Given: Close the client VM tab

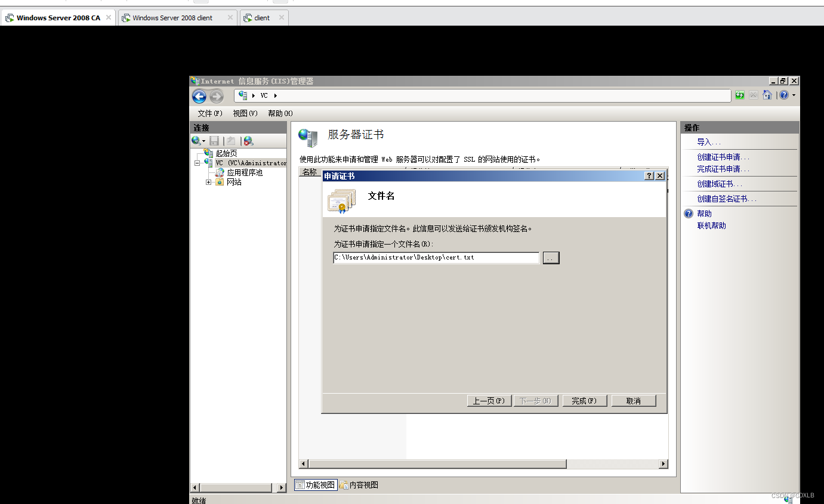Looking at the screenshot, I should 281,18.
